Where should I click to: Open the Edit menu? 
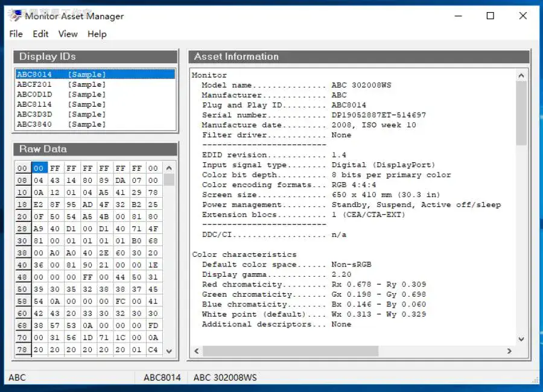click(x=40, y=34)
